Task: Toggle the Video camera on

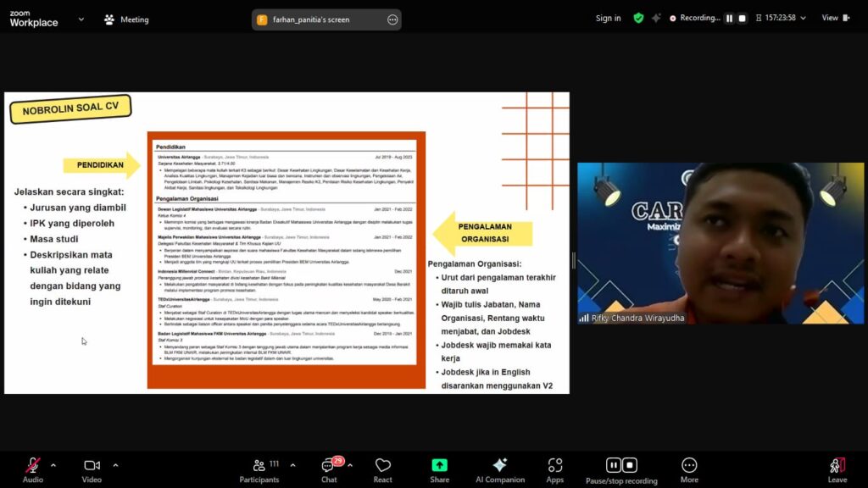Action: tap(92, 466)
